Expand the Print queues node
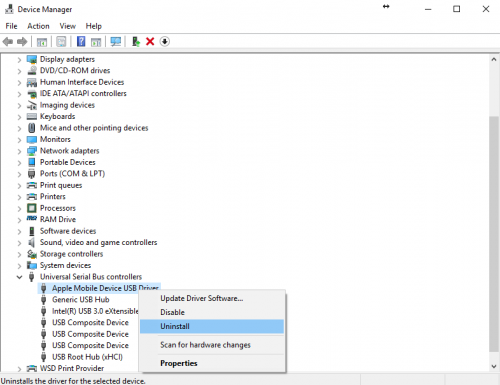500x385 pixels. click(19, 186)
